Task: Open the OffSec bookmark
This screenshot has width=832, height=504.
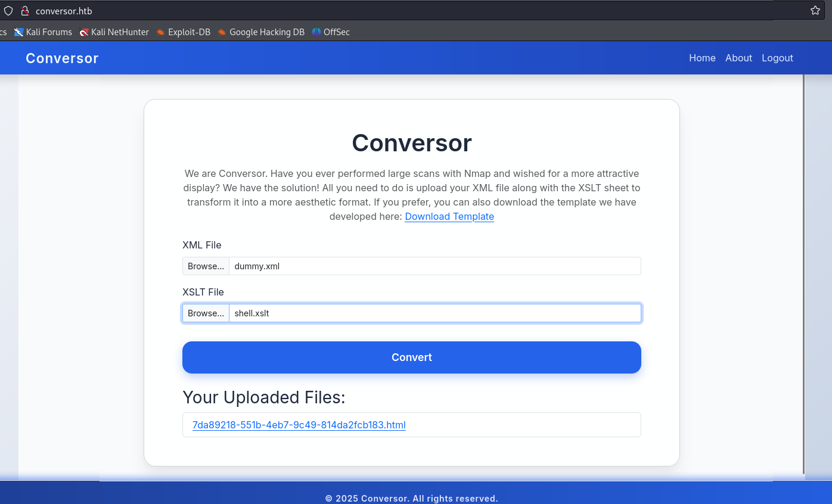Action: [x=331, y=32]
